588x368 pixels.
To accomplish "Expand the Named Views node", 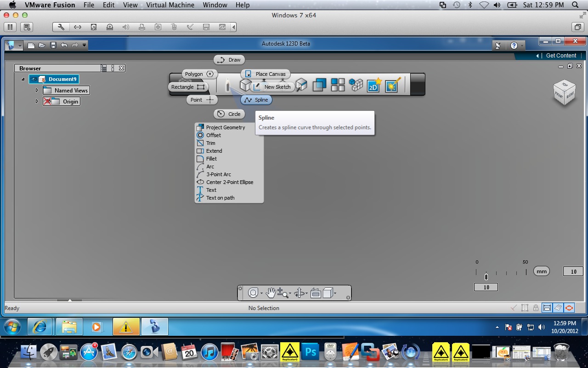I will (x=37, y=90).
